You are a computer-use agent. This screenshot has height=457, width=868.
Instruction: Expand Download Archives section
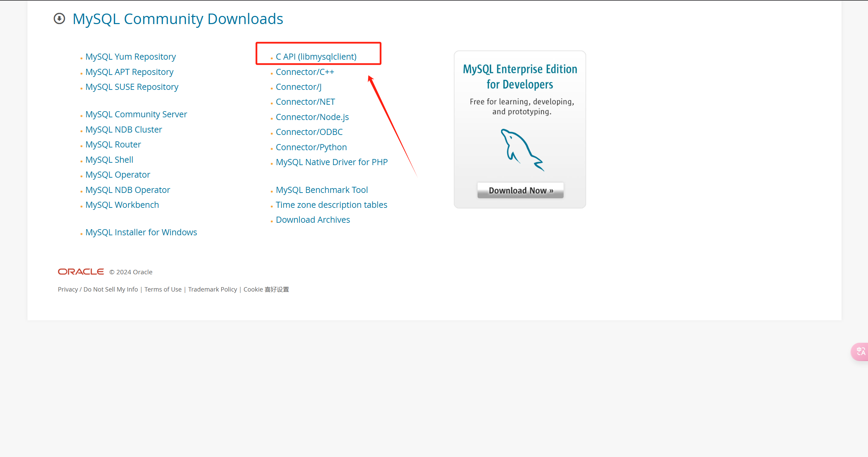312,219
